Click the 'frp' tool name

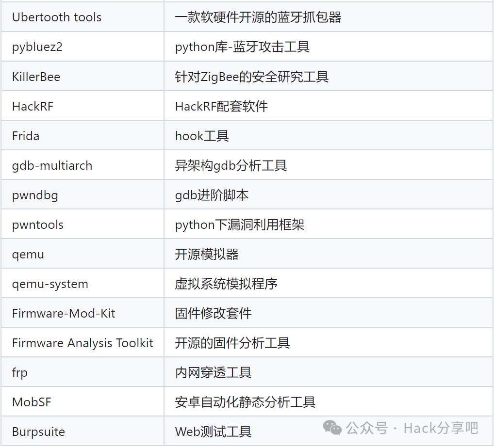tap(19, 372)
